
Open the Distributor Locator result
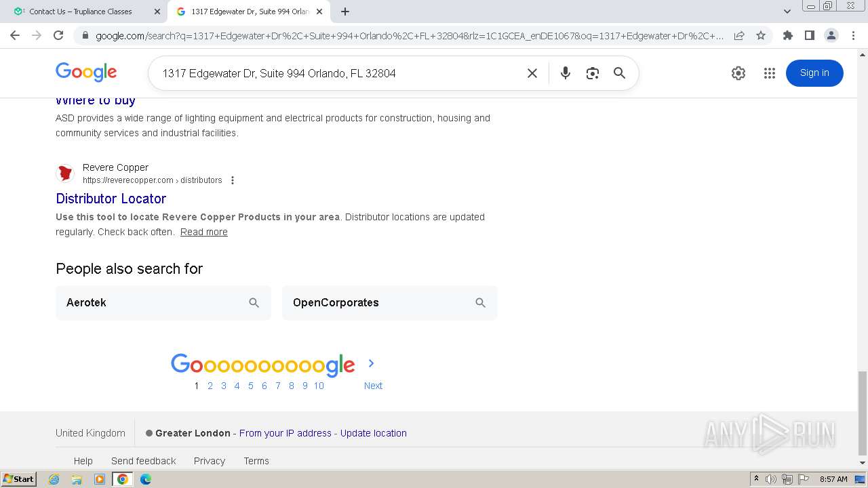(x=111, y=199)
